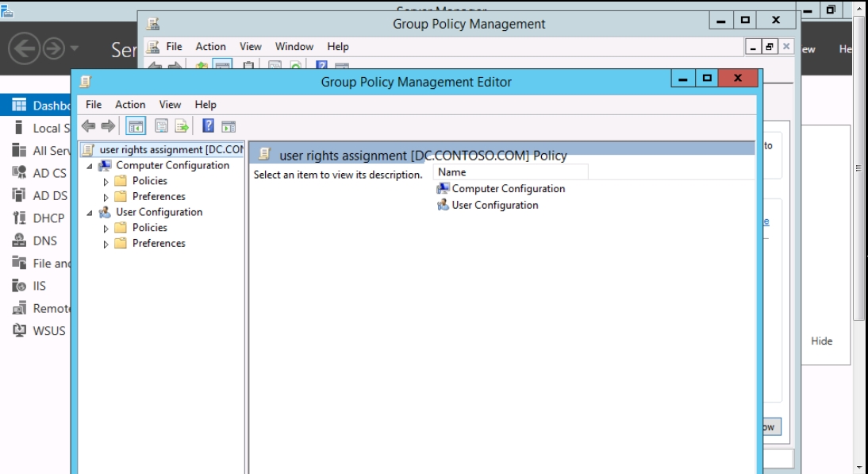Open the Help menu in Group Policy Management window

tap(338, 47)
